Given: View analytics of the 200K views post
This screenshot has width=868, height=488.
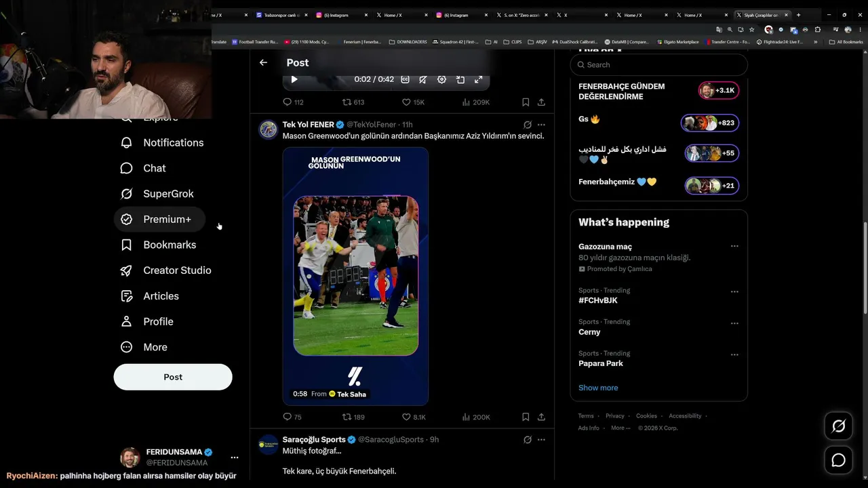Looking at the screenshot, I should (x=475, y=418).
